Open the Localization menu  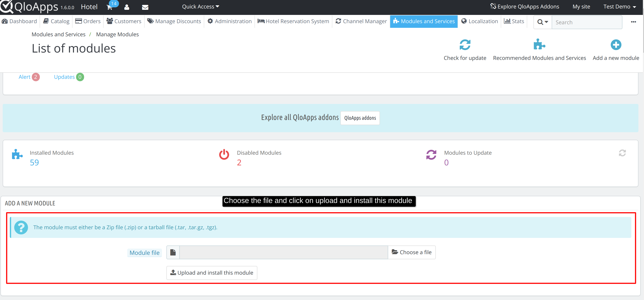tap(480, 21)
